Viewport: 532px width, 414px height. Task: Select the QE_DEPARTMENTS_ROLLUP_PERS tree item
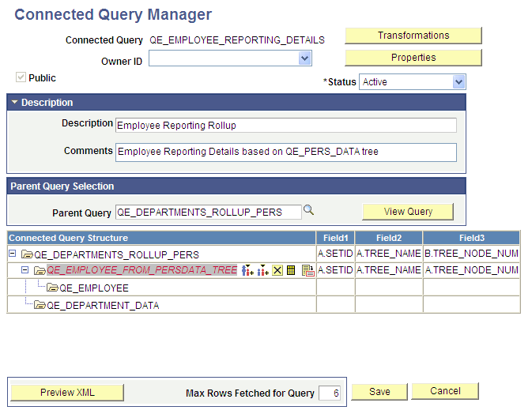click(x=116, y=254)
